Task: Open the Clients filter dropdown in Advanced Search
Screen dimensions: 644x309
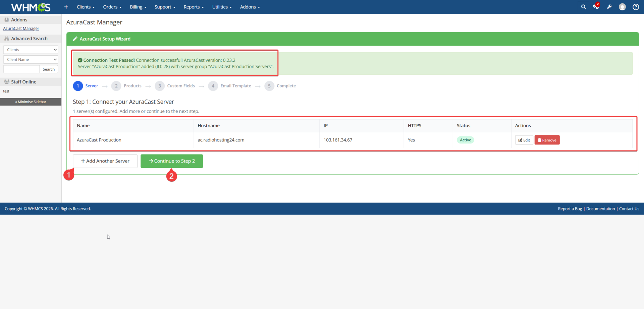Action: click(x=31, y=49)
